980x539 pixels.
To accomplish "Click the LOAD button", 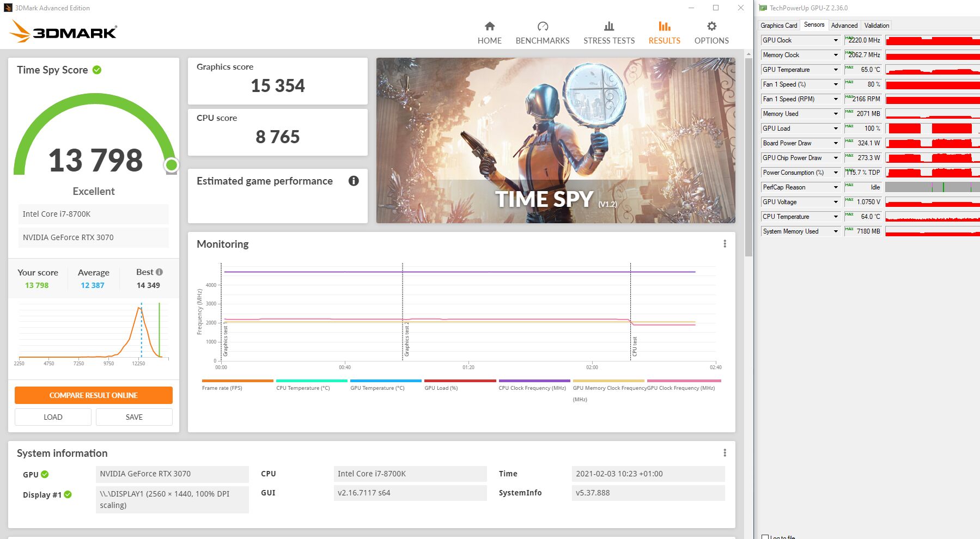I will click(53, 417).
